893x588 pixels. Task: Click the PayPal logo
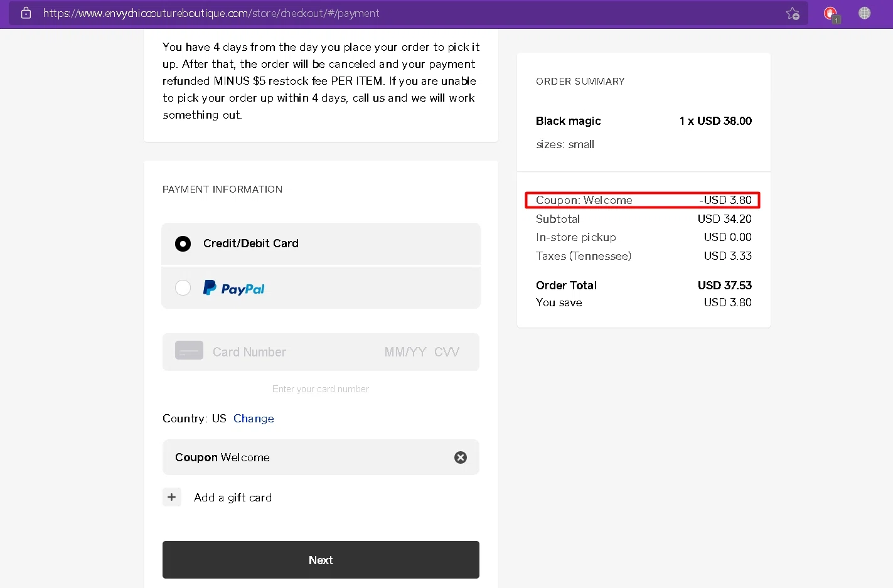(x=233, y=288)
